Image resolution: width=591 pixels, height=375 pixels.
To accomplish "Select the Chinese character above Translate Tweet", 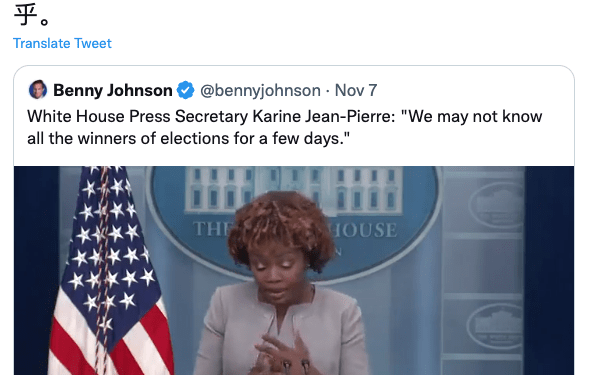I will pyautogui.click(x=26, y=15).
